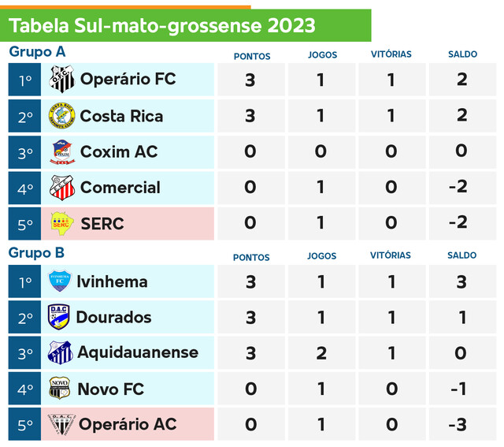Viewport: 504px width, 447px height.
Task: Click the Operário FC team crest
Action: pyautogui.click(x=62, y=80)
